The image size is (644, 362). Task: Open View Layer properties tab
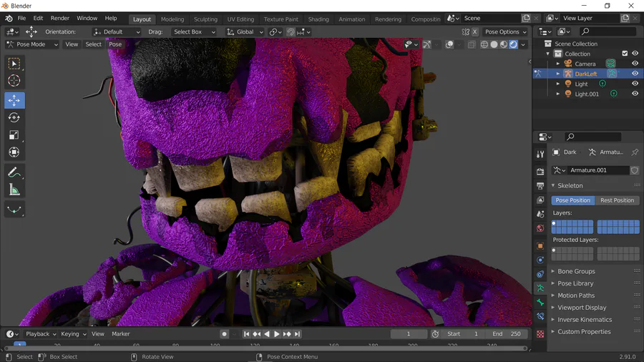540,200
